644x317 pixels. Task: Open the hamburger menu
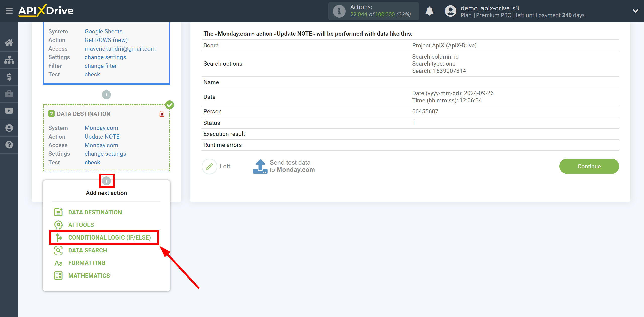(x=9, y=11)
